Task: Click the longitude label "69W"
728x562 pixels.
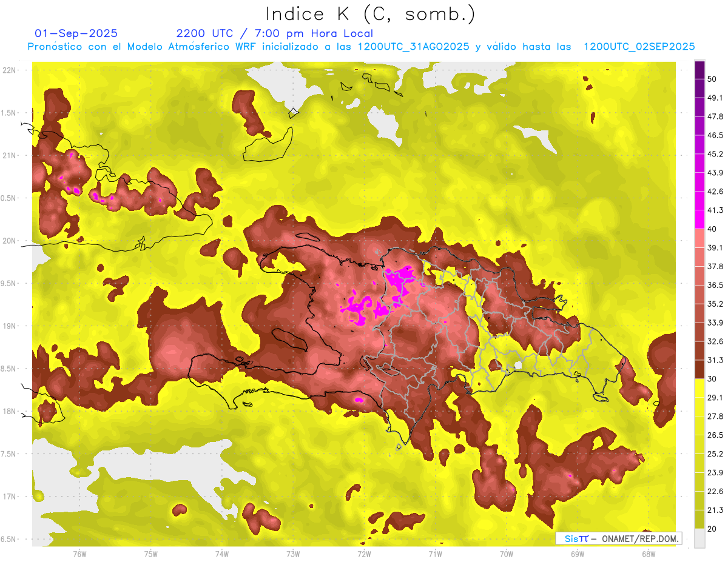Action: click(578, 554)
